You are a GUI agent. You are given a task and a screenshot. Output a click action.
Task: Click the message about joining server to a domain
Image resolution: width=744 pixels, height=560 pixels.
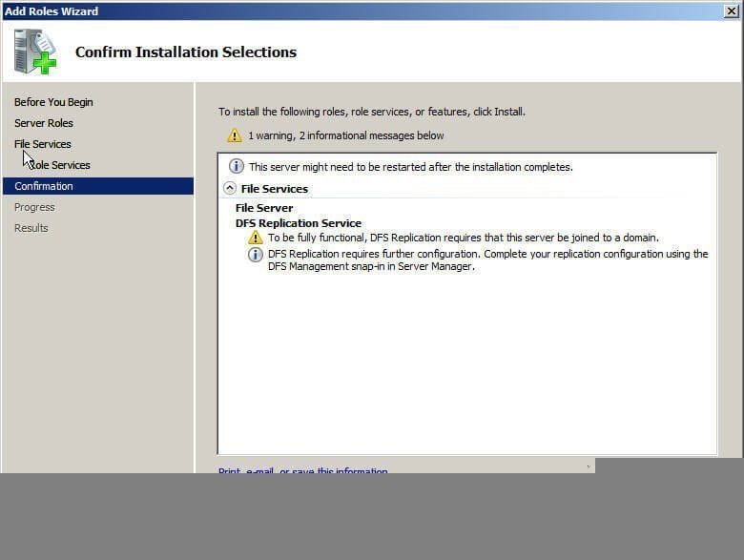[464, 238]
